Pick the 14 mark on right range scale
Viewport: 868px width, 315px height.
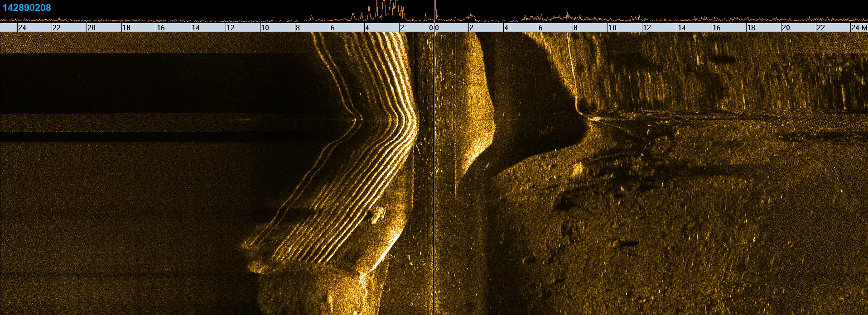(681, 28)
